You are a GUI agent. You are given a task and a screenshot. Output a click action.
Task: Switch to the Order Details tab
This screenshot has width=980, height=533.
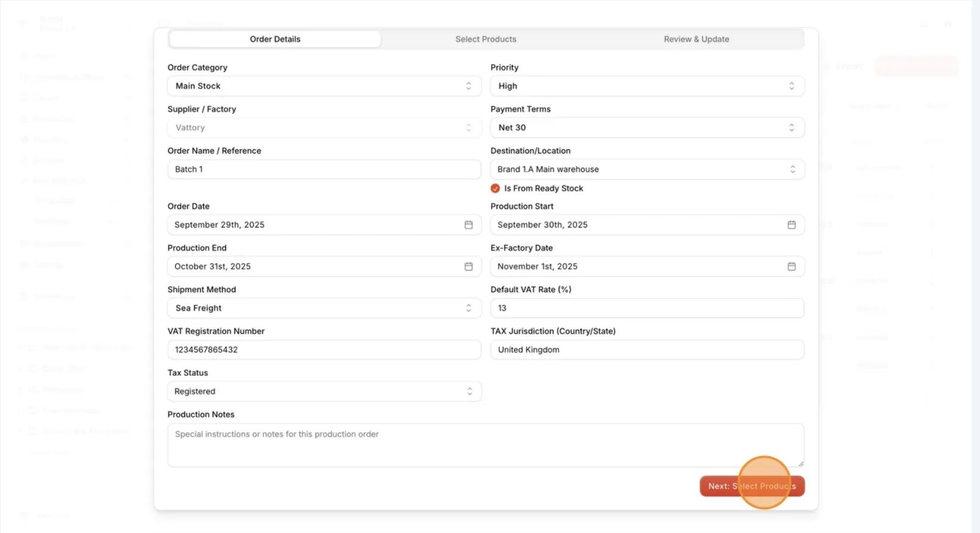(x=275, y=39)
